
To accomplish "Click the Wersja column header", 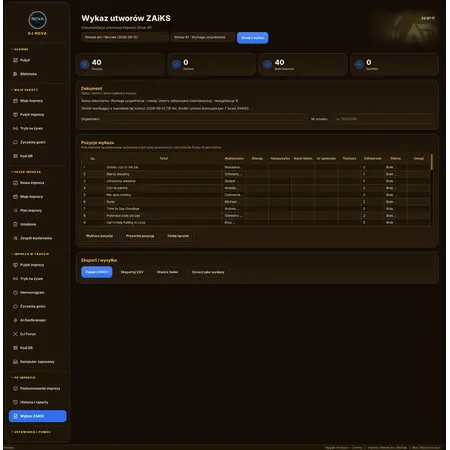I will coord(257,159).
